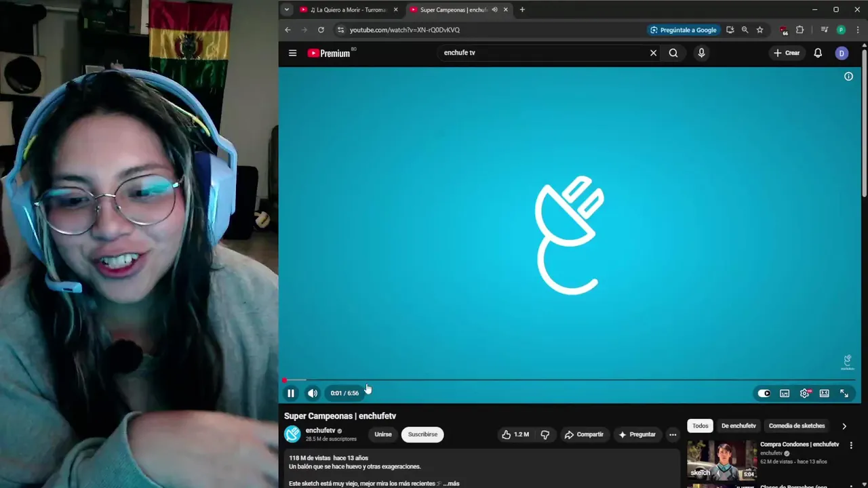The width and height of the screenshot is (868, 488).
Task: Open a new browser tab
Action: (x=522, y=9)
